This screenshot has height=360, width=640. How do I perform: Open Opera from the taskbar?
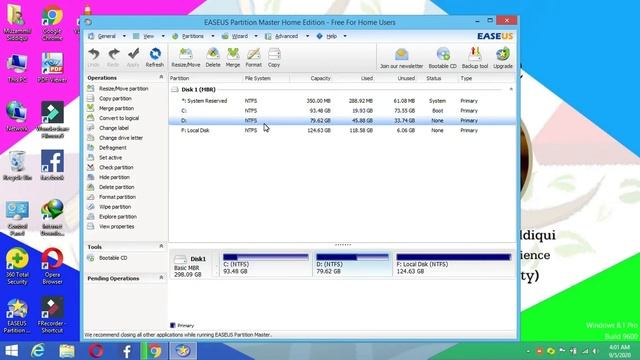96,351
